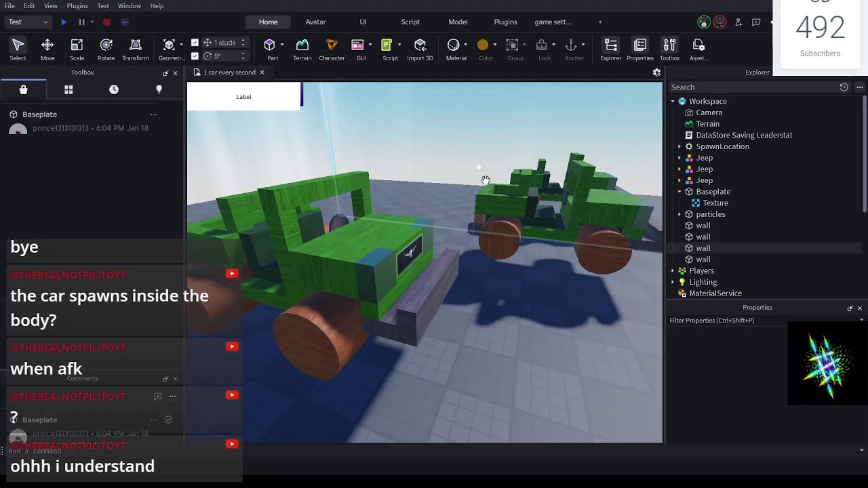Switch to the Avatar ribbon tab
This screenshot has width=868, height=488.
tap(315, 22)
